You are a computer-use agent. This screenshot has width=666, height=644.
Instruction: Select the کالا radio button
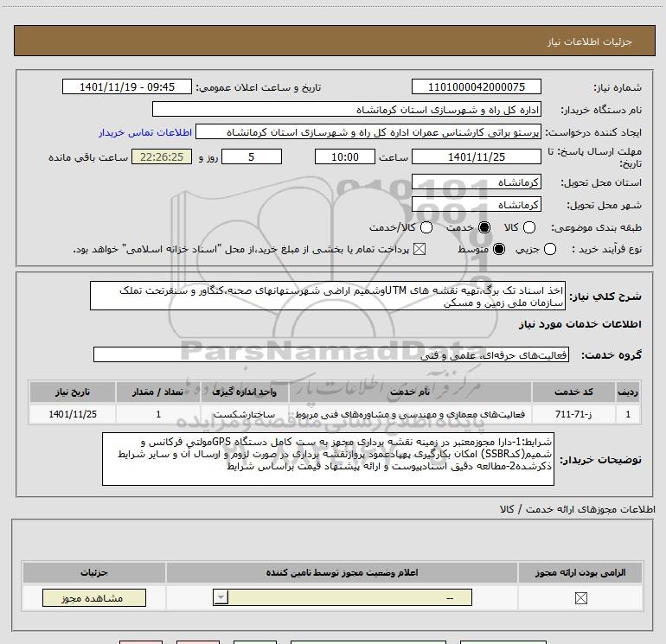[x=528, y=227]
